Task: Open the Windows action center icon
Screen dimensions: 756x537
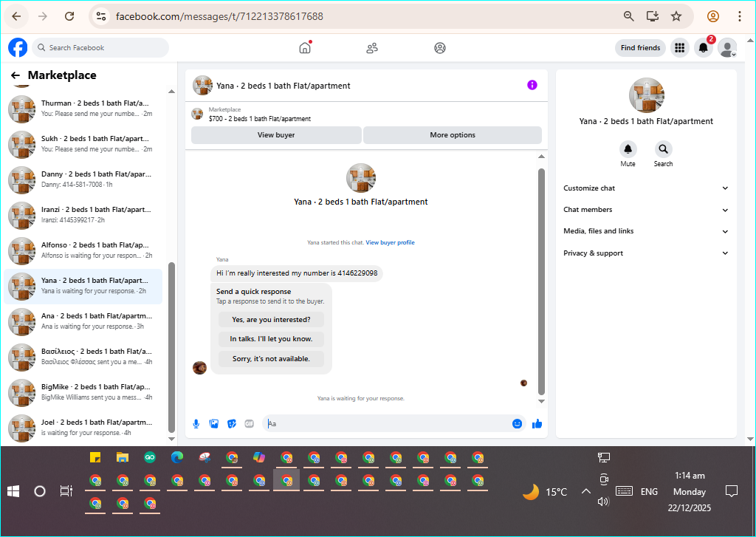Action: [x=732, y=492]
